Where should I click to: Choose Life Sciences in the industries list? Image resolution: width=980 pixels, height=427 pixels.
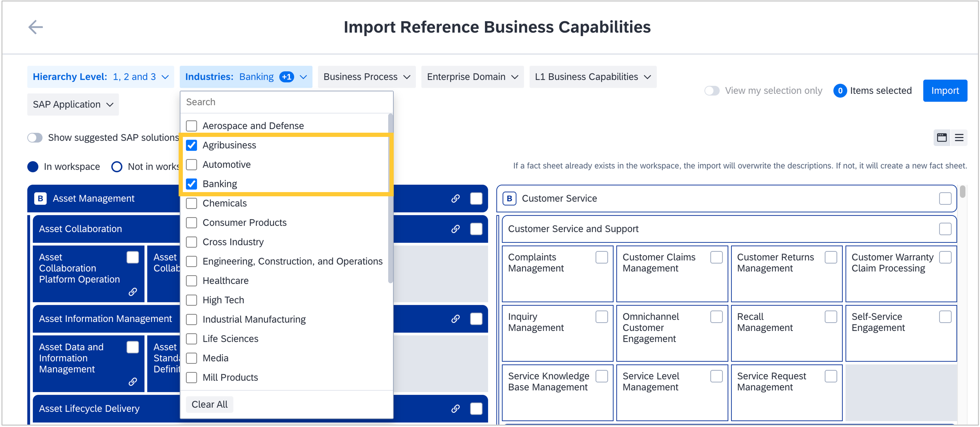(x=191, y=339)
